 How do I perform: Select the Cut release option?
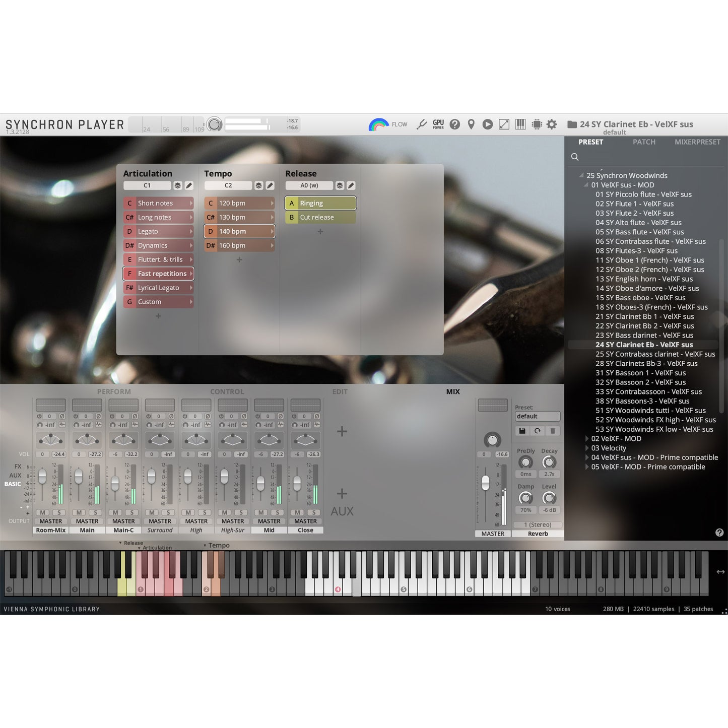tap(320, 217)
